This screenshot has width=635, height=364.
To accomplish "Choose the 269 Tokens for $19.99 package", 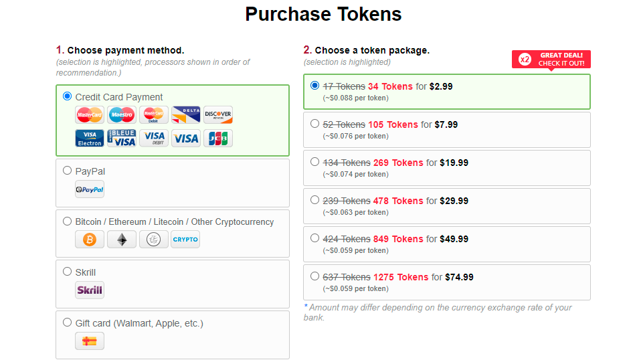I will point(315,162).
